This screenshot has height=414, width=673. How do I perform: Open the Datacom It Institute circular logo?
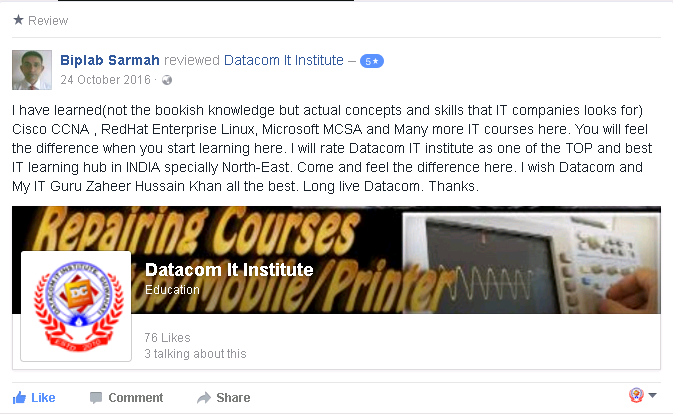(76, 306)
